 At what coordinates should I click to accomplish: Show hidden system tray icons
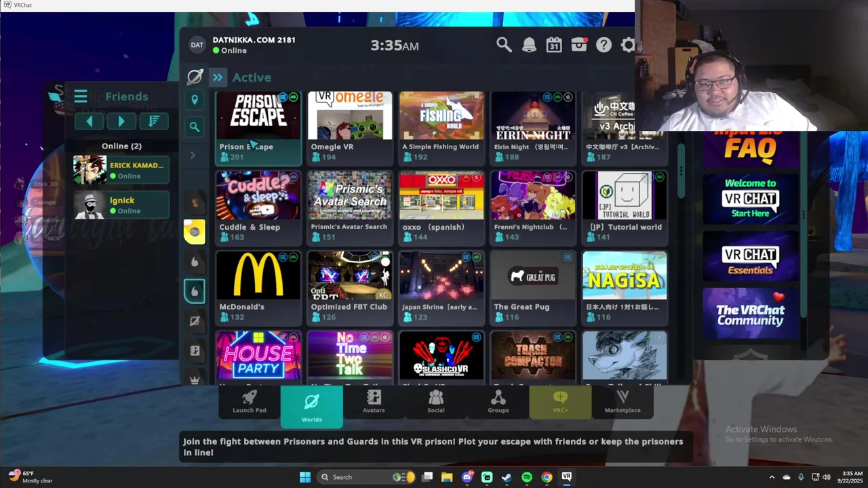(x=772, y=477)
